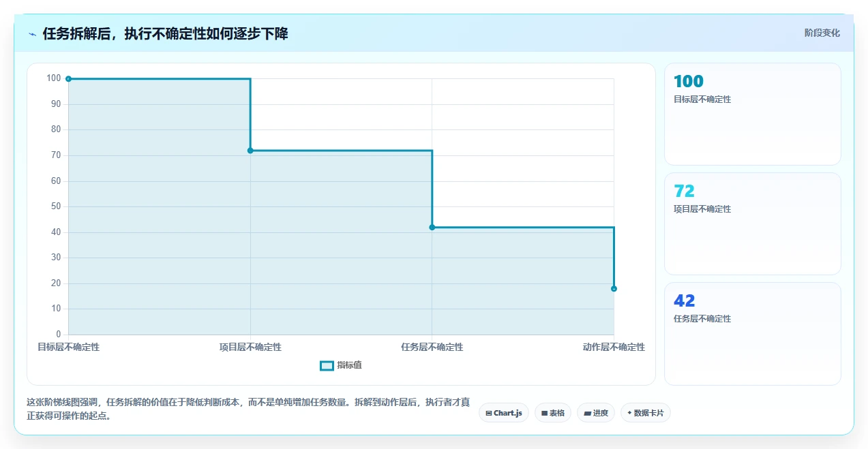Open the 目标层不确定性 stat card showing 100

(x=753, y=114)
